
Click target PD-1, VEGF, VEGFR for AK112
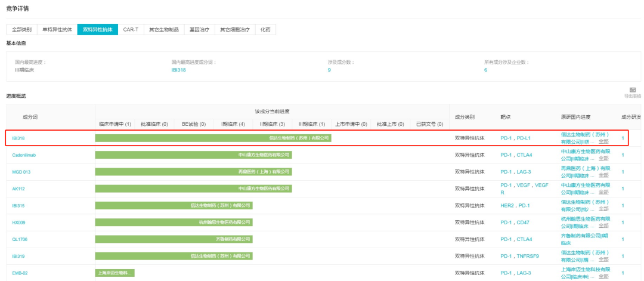(x=525, y=189)
